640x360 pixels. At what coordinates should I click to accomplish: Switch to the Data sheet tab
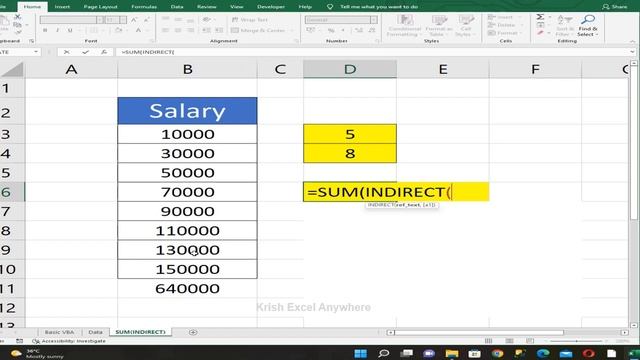(96, 332)
